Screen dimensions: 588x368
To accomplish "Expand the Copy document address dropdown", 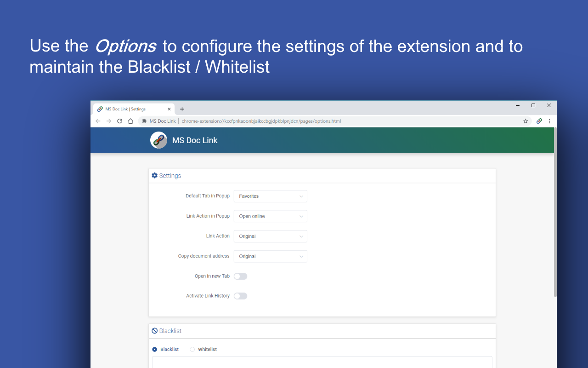I will [270, 256].
